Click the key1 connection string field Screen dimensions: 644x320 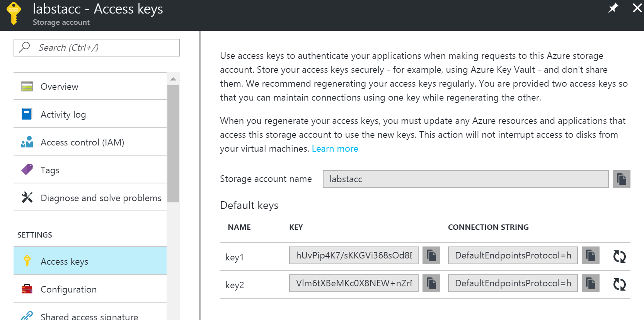pyautogui.click(x=513, y=255)
